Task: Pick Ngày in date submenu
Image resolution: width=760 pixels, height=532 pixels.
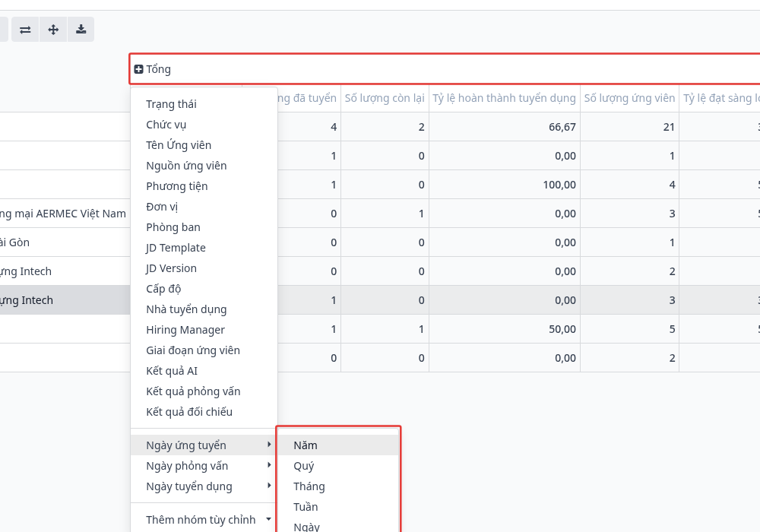Action: [x=338, y=525]
